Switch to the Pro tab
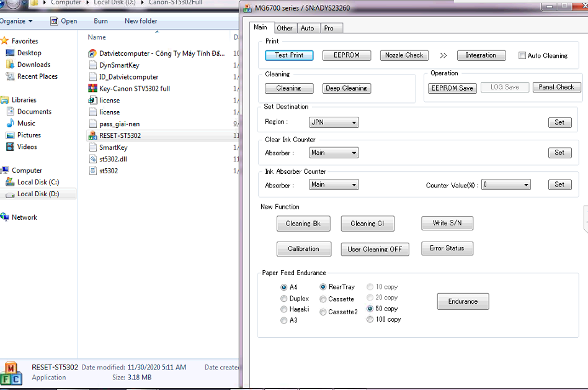 click(x=329, y=28)
